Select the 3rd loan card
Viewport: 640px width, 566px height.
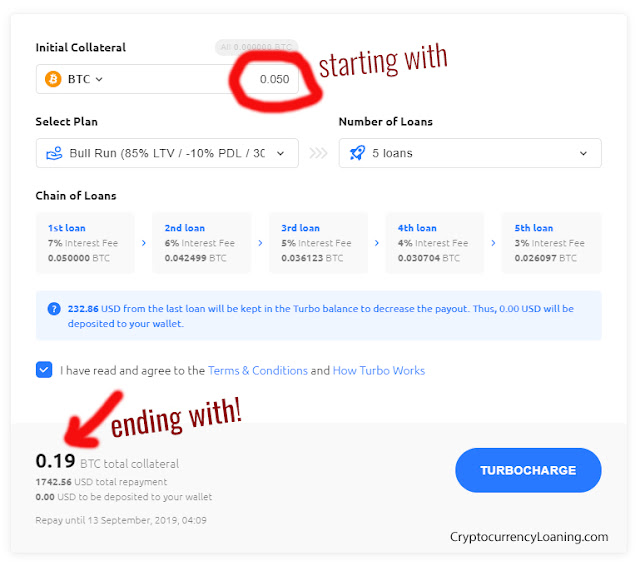(x=318, y=243)
